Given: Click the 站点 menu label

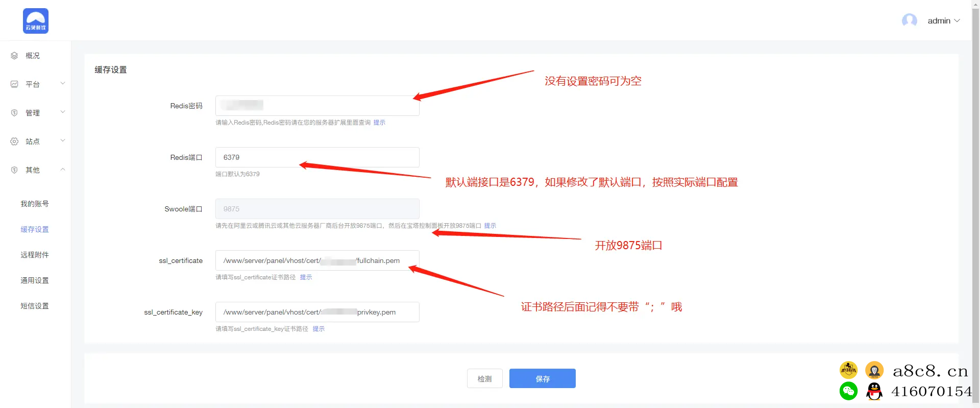Looking at the screenshot, I should (x=33, y=141).
